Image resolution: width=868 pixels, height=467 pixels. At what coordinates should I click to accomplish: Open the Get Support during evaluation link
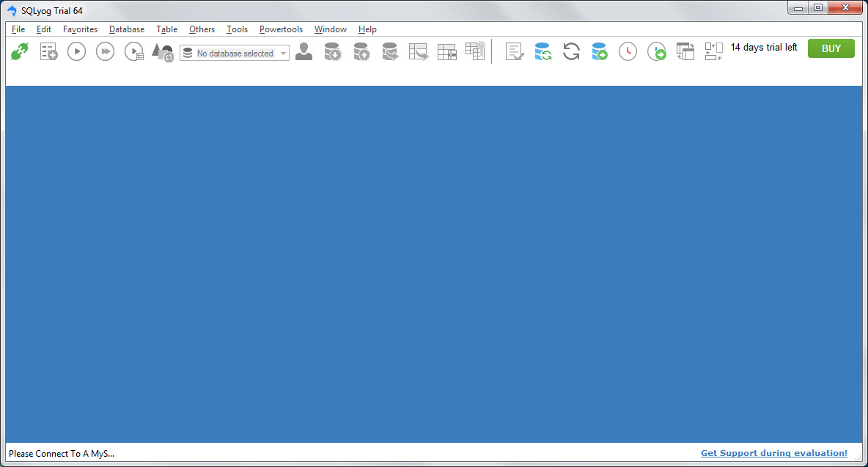[773, 453]
